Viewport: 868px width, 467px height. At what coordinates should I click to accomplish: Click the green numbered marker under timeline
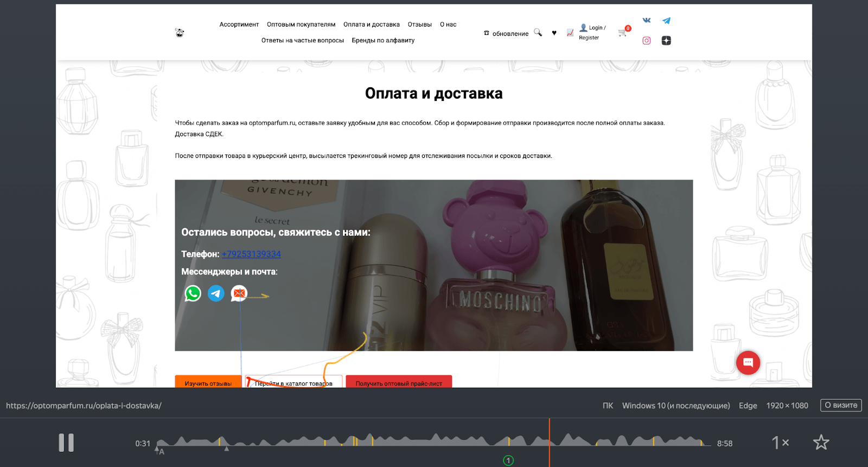click(508, 460)
